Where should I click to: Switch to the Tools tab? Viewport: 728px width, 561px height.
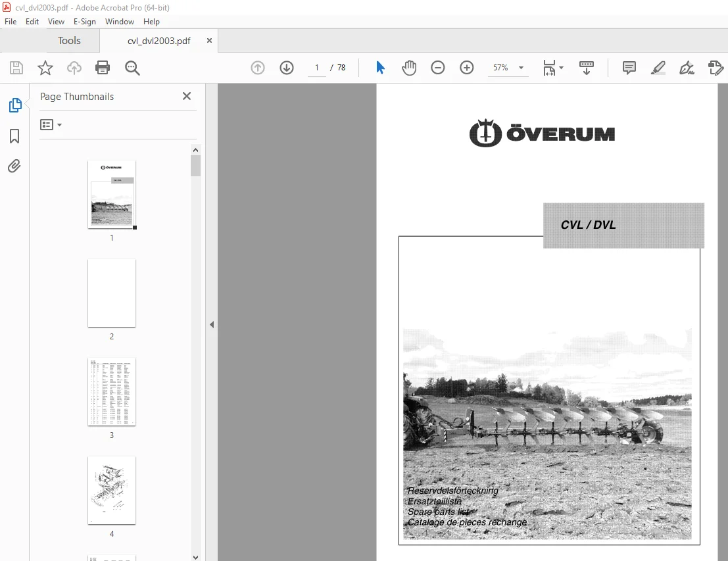(69, 41)
